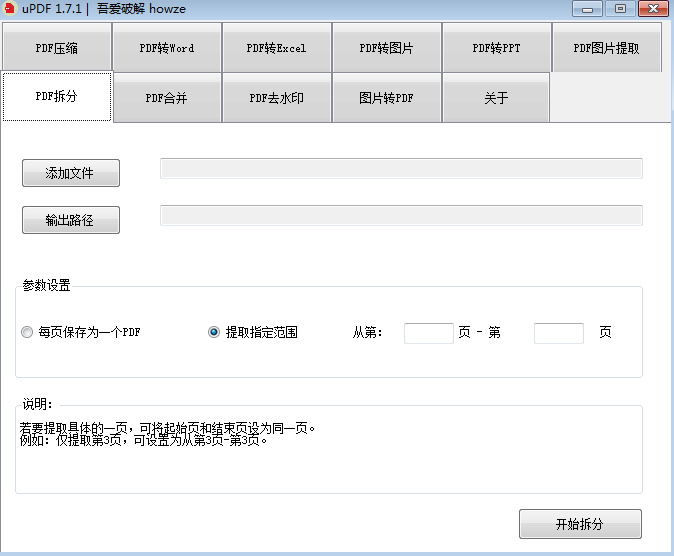
Task: Click the instruction line starting 若要提取具体的一页
Action: (x=167, y=428)
